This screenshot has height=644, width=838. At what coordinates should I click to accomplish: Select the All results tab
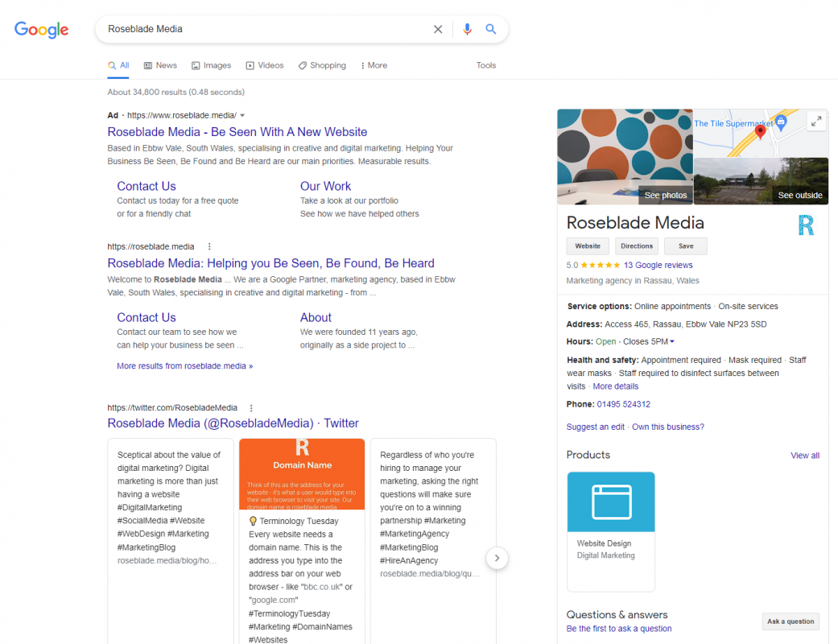coord(118,65)
